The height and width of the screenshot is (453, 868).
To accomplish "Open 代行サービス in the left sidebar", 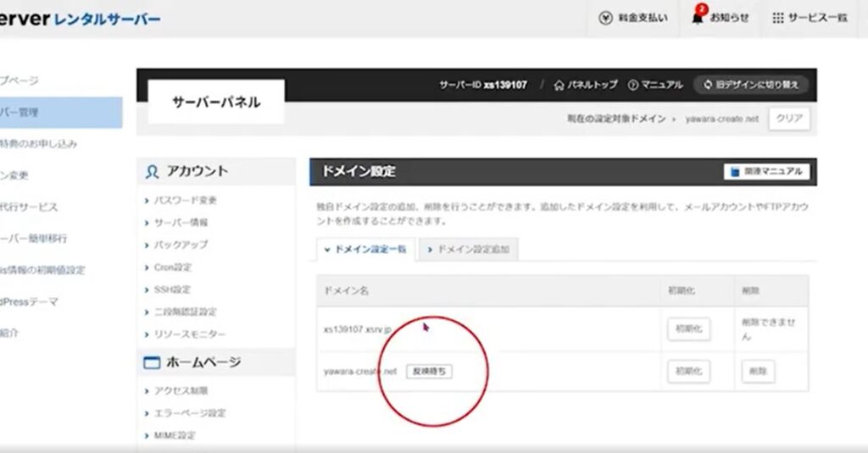I will (x=29, y=207).
